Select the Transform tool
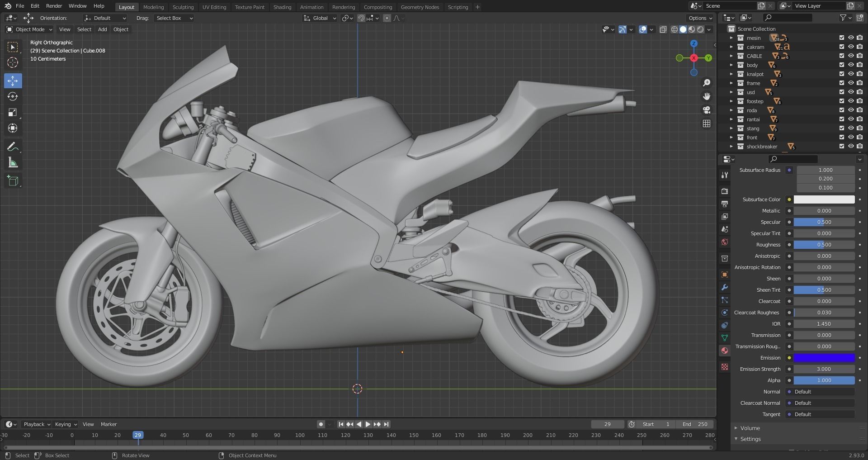The width and height of the screenshot is (868, 460). (x=13, y=128)
